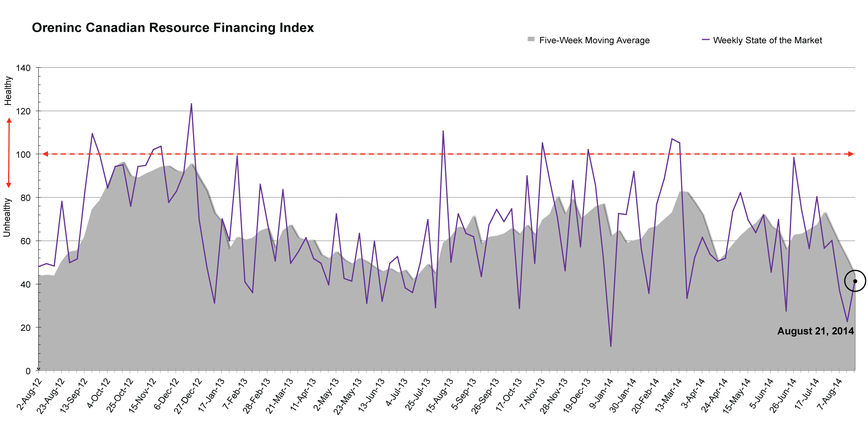
Task: Click the y-axis value 120
Action: (x=23, y=111)
